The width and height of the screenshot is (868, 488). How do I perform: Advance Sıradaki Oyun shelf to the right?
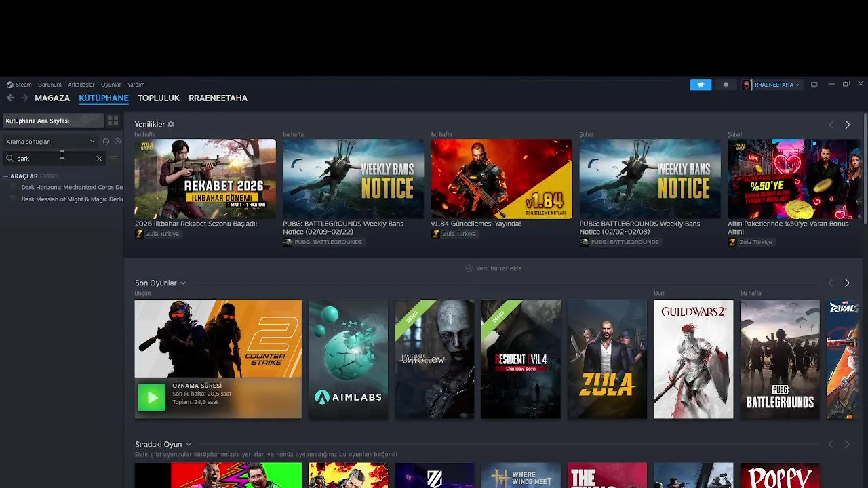coord(847,445)
